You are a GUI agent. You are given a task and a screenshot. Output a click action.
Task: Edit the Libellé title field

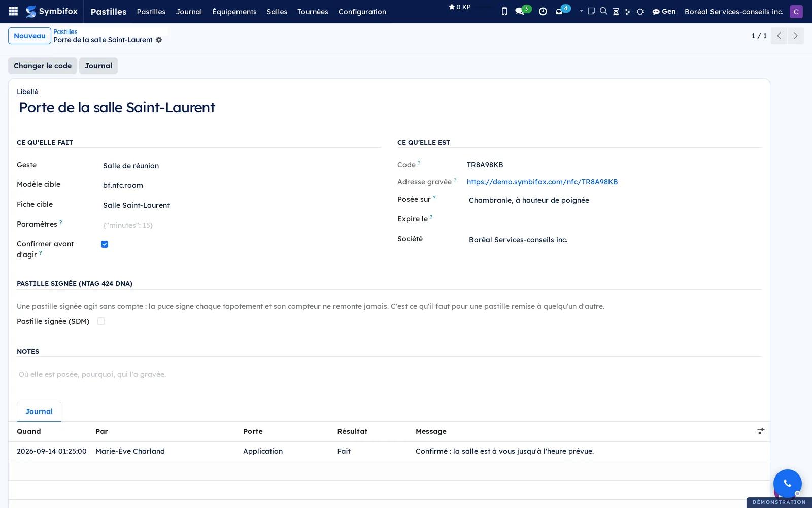[x=389, y=107]
